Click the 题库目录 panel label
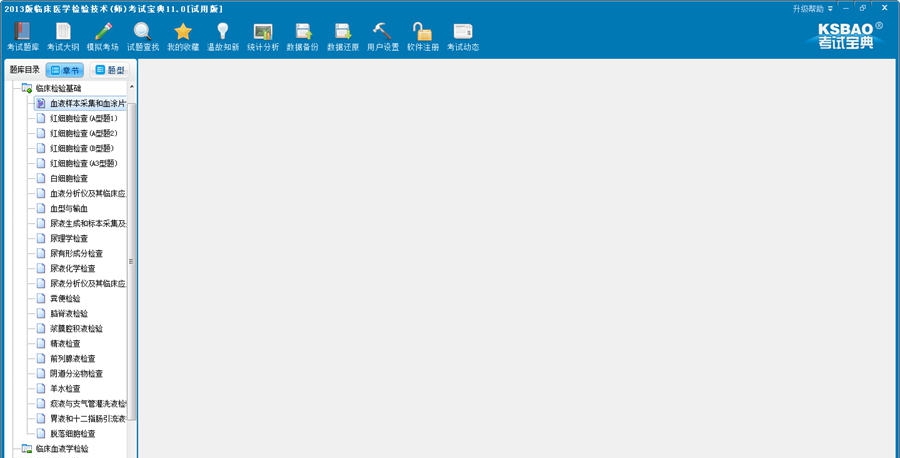This screenshot has width=900, height=458. coord(25,69)
